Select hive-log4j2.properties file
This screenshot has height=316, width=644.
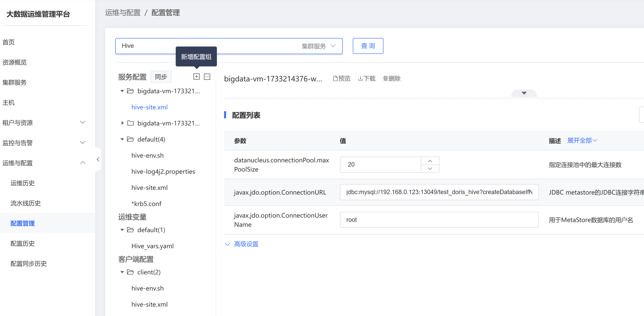click(x=163, y=171)
